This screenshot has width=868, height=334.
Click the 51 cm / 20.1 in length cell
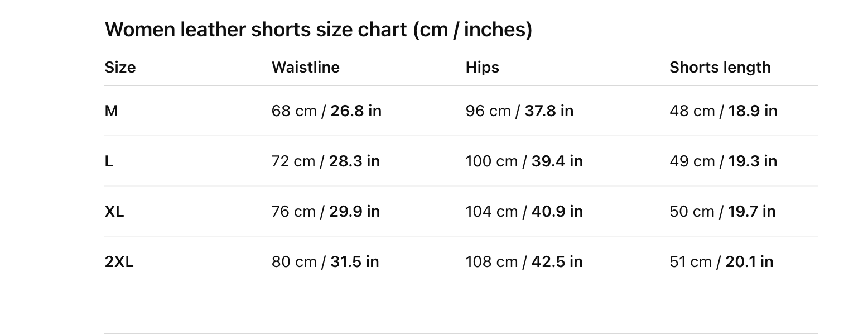pyautogui.click(x=721, y=262)
